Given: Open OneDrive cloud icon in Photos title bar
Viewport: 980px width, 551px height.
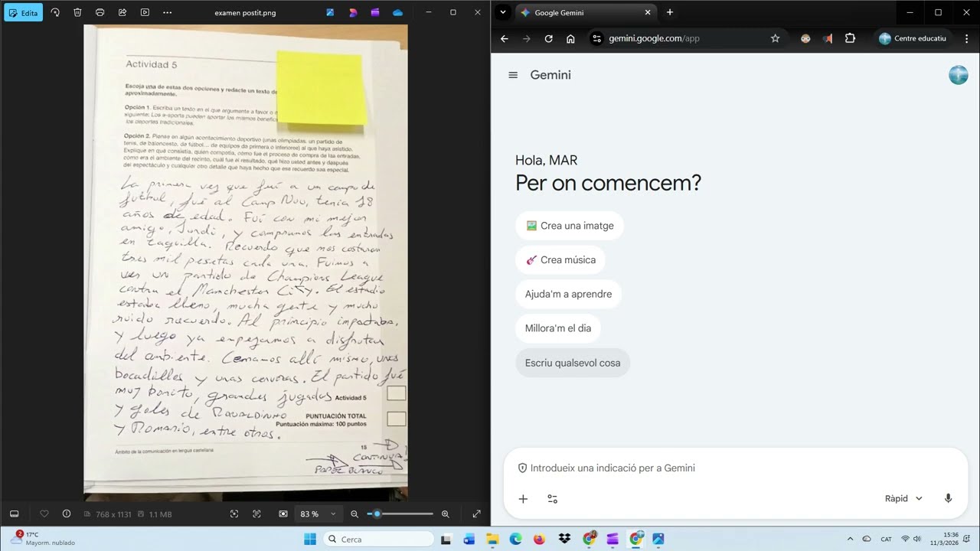Looking at the screenshot, I should tap(397, 13).
